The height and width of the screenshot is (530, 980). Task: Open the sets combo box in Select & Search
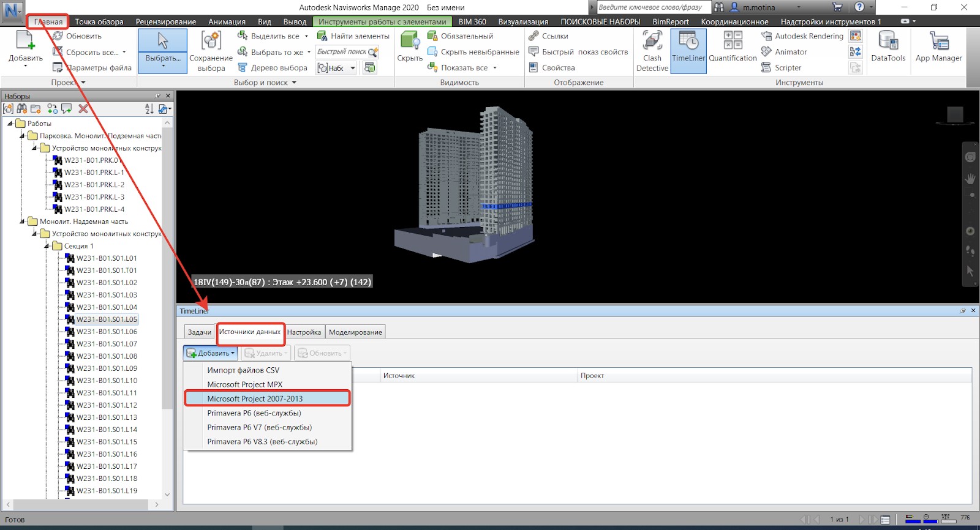336,68
